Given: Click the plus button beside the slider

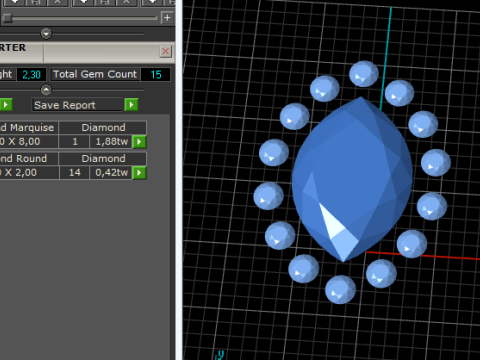Looking at the screenshot, I should click(x=167, y=17).
